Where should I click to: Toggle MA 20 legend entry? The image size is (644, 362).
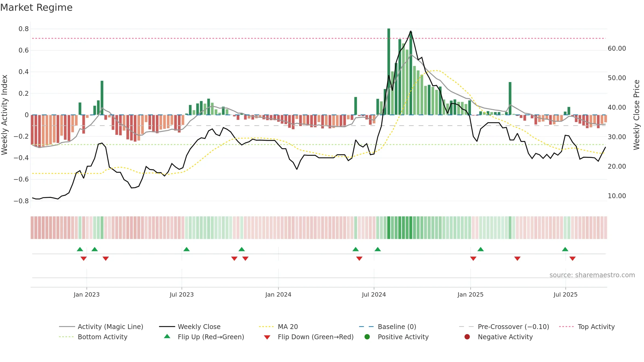pos(278,327)
